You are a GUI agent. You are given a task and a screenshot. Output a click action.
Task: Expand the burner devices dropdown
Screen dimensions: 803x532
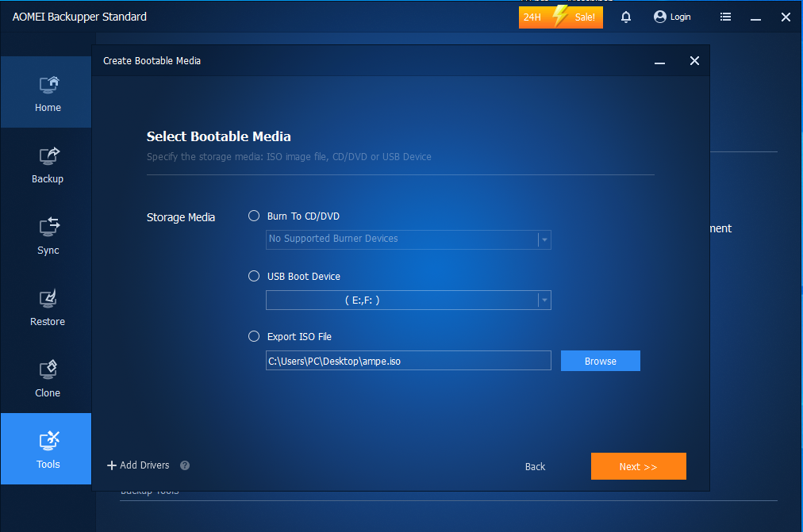544,239
